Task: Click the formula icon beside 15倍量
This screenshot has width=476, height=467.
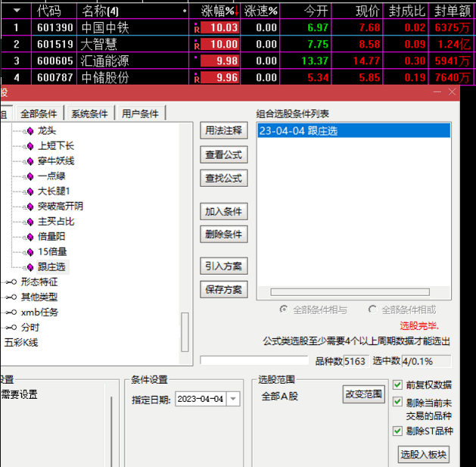Action: coord(30,252)
